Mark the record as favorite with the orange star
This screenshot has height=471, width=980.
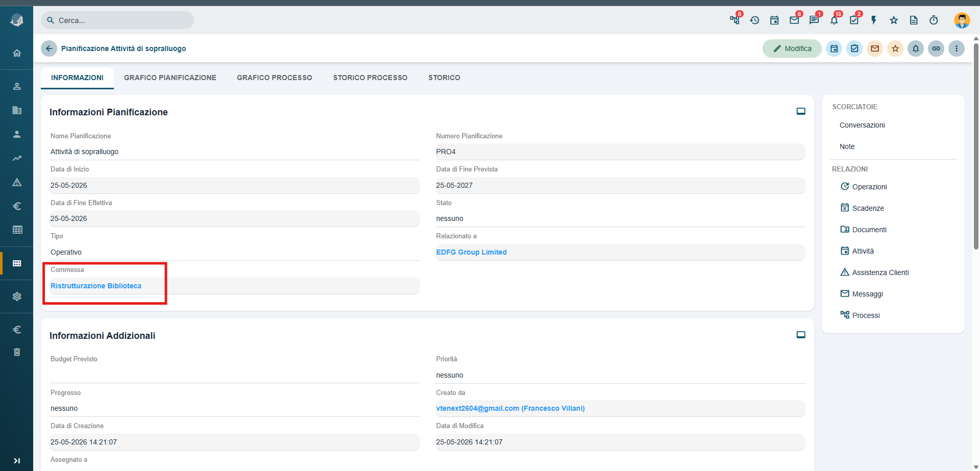[895, 48]
